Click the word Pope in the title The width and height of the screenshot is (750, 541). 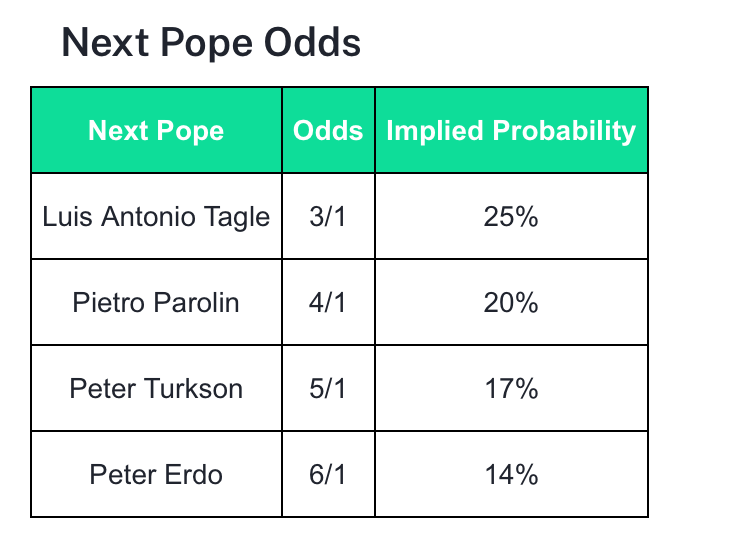[207, 44]
